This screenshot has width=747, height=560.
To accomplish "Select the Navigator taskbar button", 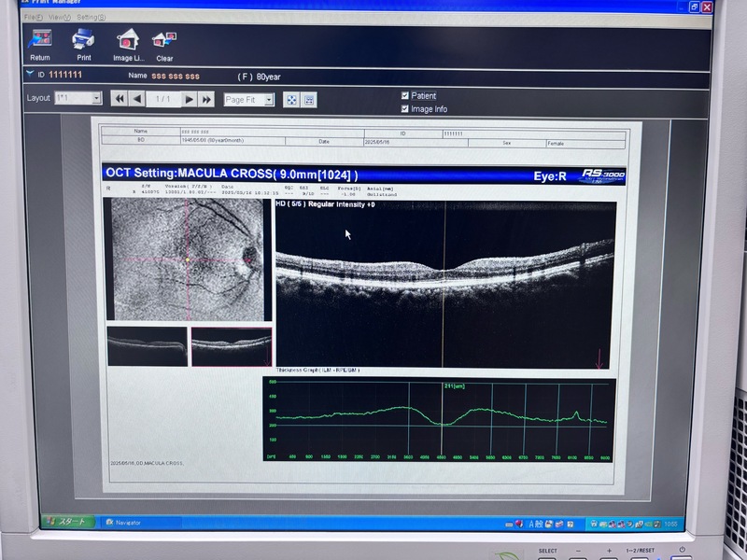I will [x=127, y=522].
